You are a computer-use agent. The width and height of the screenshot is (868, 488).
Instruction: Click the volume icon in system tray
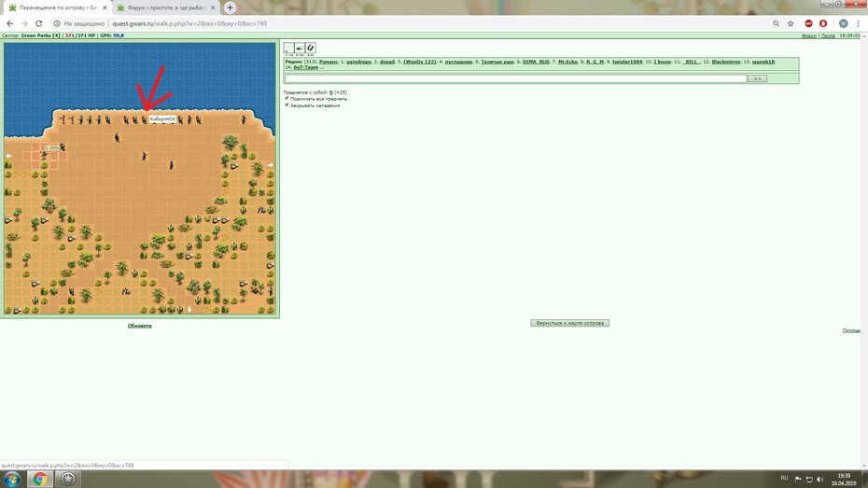point(819,480)
